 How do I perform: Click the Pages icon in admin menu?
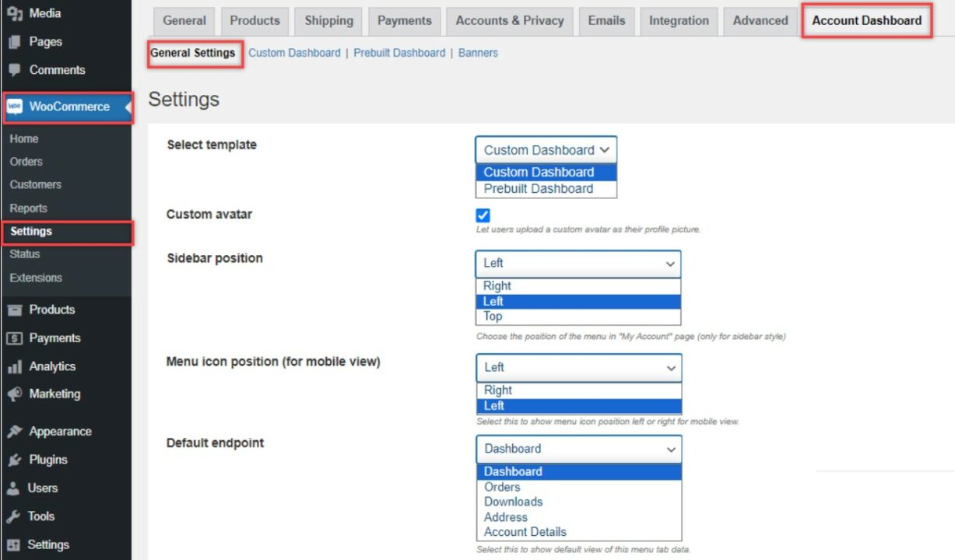coord(14,42)
